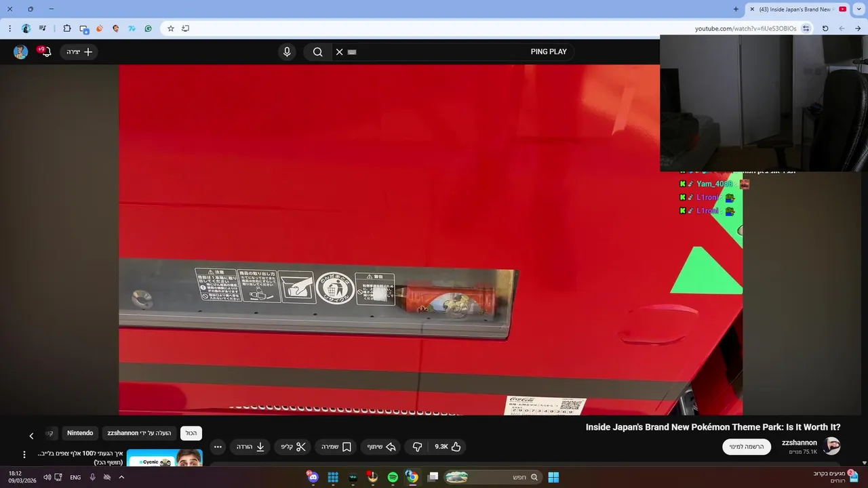This screenshot has height=488, width=868.
Task: View site information icon in address bar
Action: click(806, 28)
